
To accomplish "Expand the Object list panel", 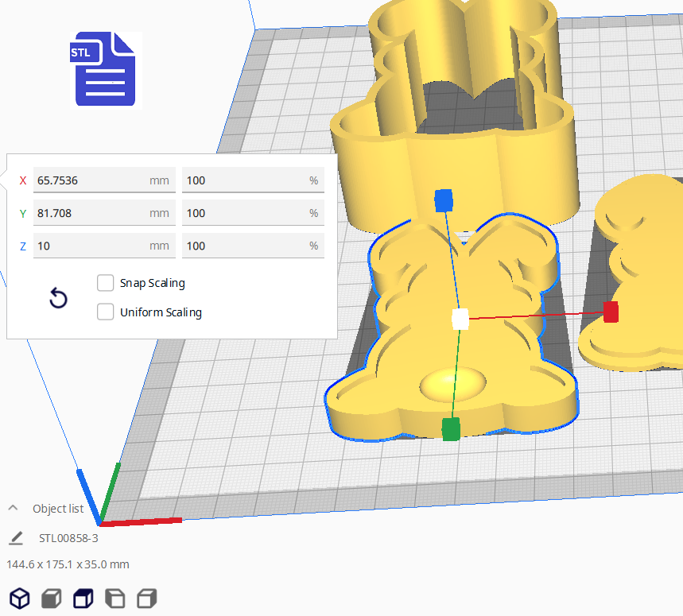I will (x=14, y=509).
